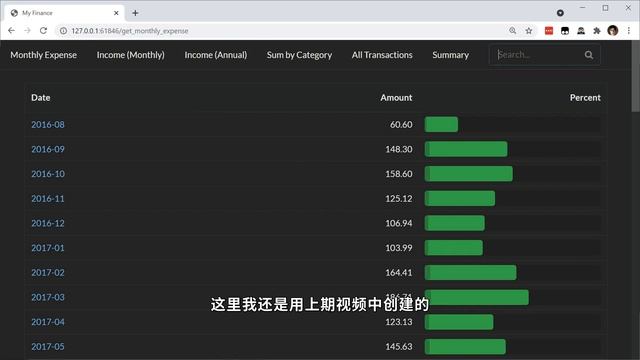Click the address bar URL
This screenshot has width=640, height=360.
[x=130, y=31]
